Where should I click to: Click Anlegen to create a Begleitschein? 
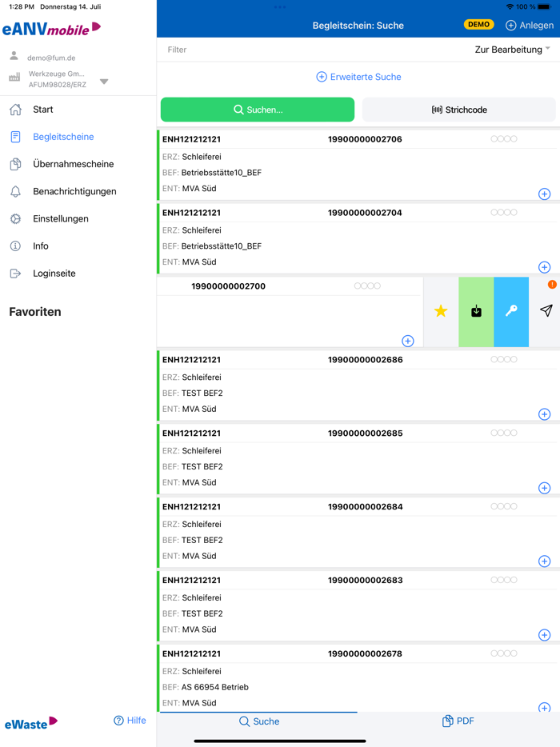click(530, 26)
